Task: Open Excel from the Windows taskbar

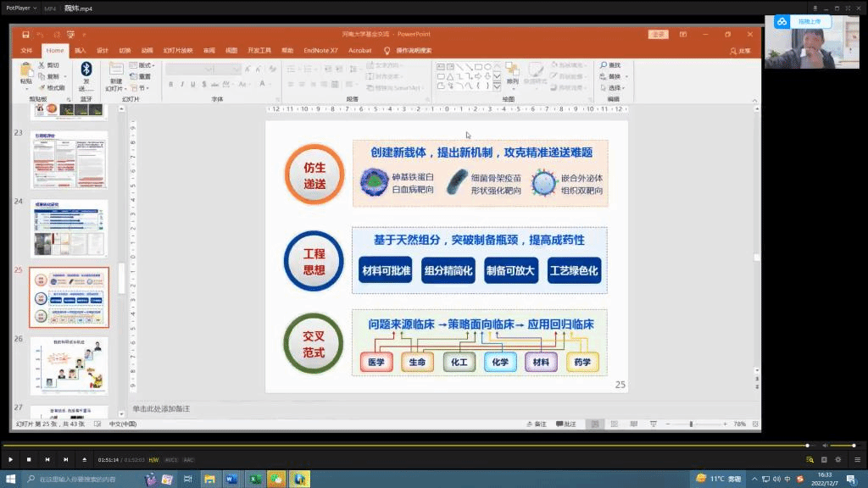Action: click(x=253, y=480)
